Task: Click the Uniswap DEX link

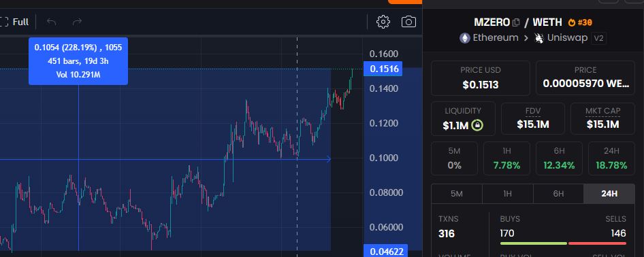Action: (x=561, y=38)
